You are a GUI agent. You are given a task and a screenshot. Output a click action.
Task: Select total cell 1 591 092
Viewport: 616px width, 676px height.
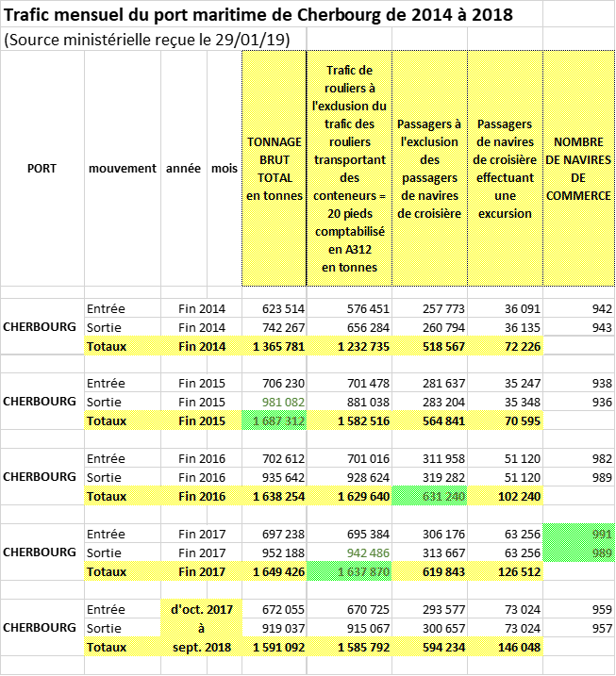pyautogui.click(x=275, y=647)
